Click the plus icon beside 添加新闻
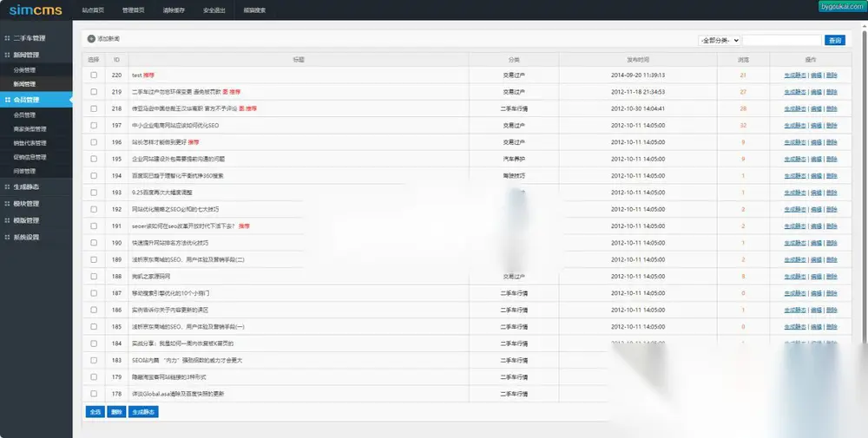Viewport: 868px width, 438px height. point(91,39)
